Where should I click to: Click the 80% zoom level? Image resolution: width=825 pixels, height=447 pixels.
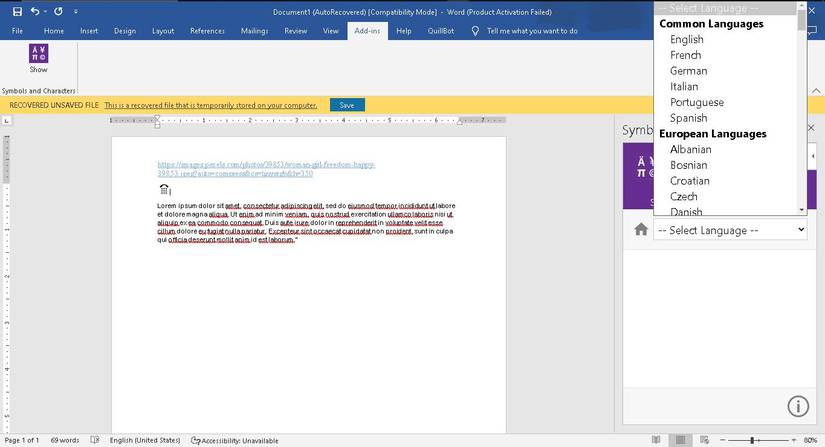point(810,440)
